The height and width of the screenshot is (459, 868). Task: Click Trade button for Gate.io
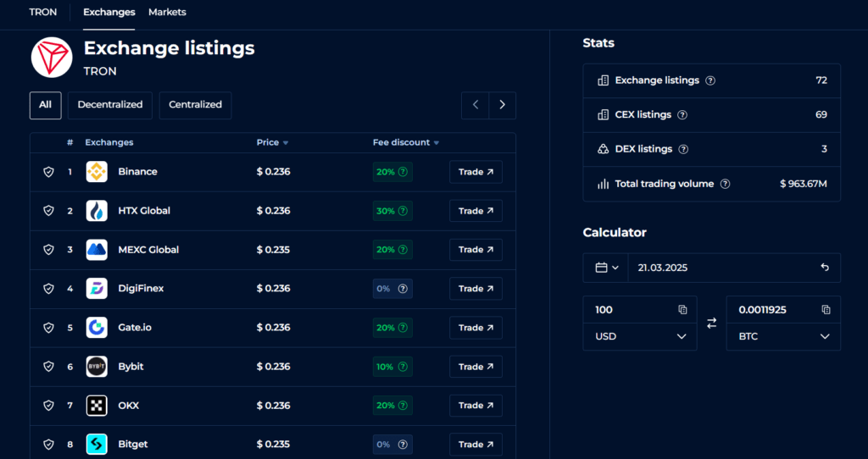tap(476, 328)
